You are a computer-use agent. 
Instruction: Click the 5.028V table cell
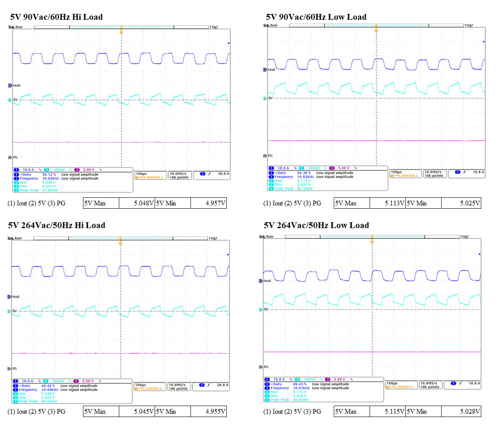(x=461, y=412)
